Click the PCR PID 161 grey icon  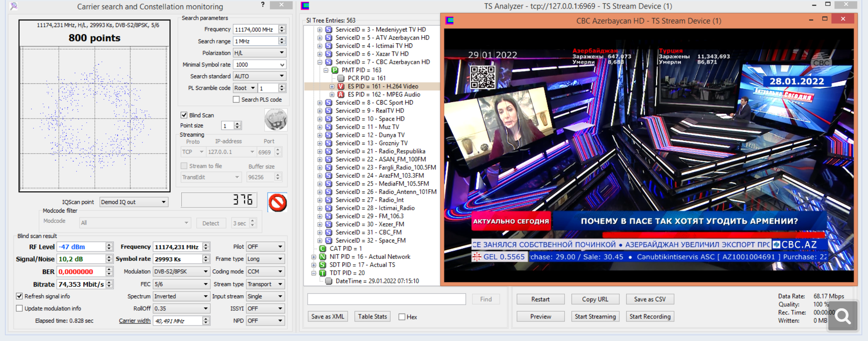point(341,78)
